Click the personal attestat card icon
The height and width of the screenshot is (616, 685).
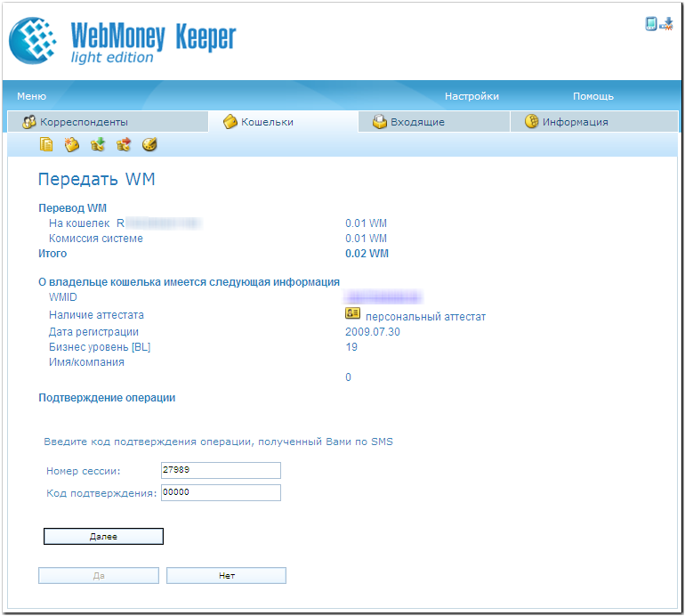coord(352,313)
